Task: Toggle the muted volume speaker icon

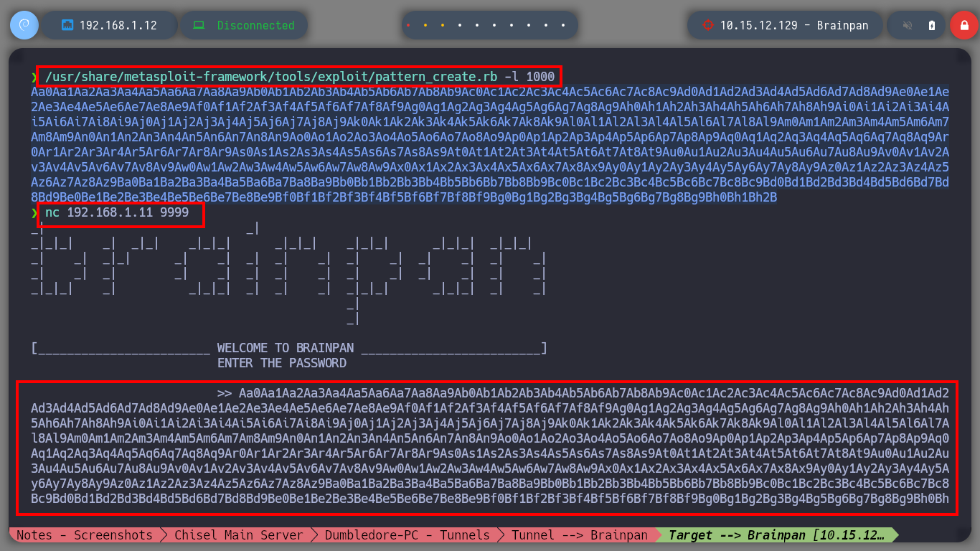Action: [x=908, y=25]
